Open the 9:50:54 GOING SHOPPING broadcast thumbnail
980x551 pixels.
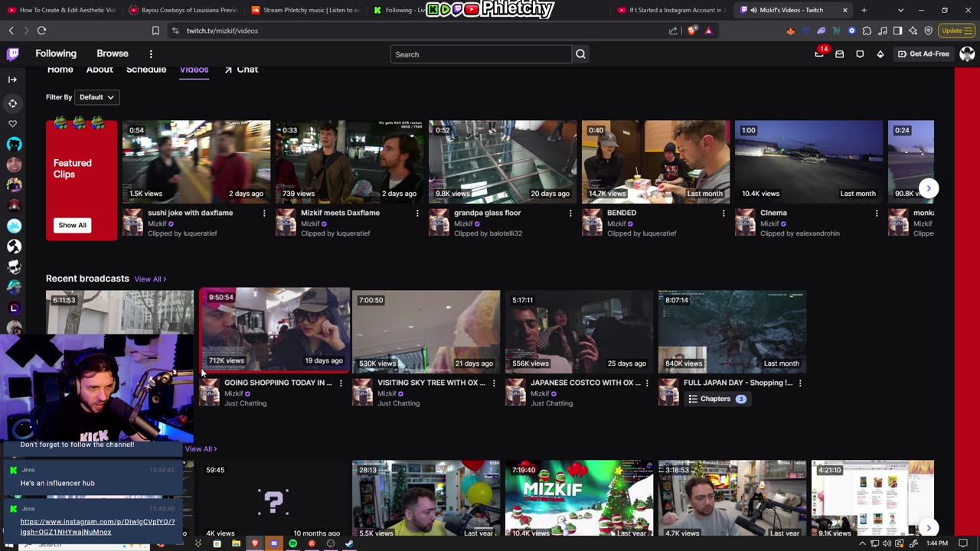pyautogui.click(x=274, y=331)
